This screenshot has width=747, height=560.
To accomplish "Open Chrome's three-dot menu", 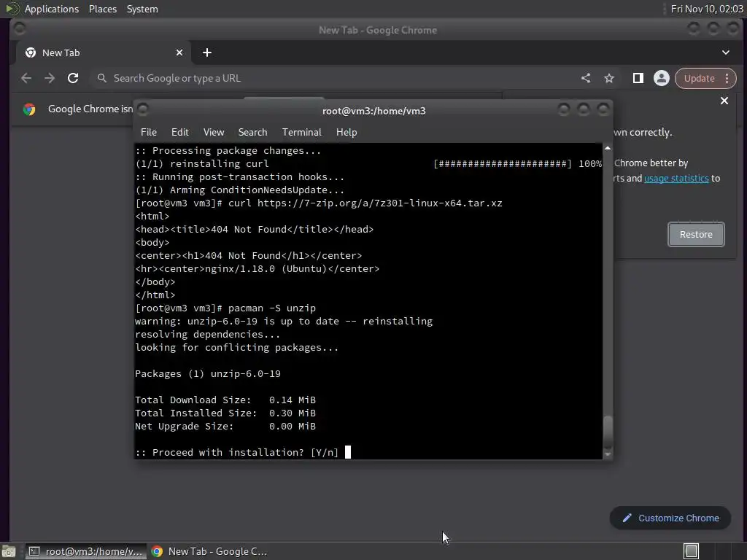I will point(727,78).
